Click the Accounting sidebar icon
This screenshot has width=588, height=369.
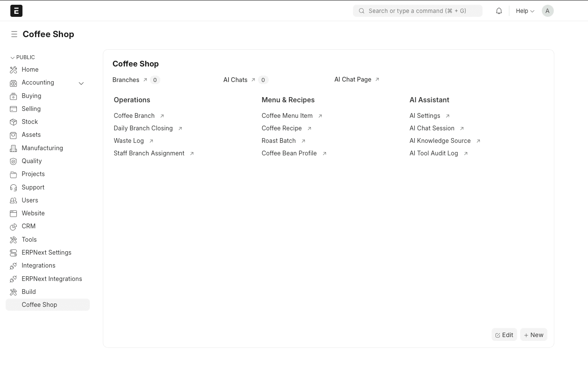pyautogui.click(x=13, y=83)
